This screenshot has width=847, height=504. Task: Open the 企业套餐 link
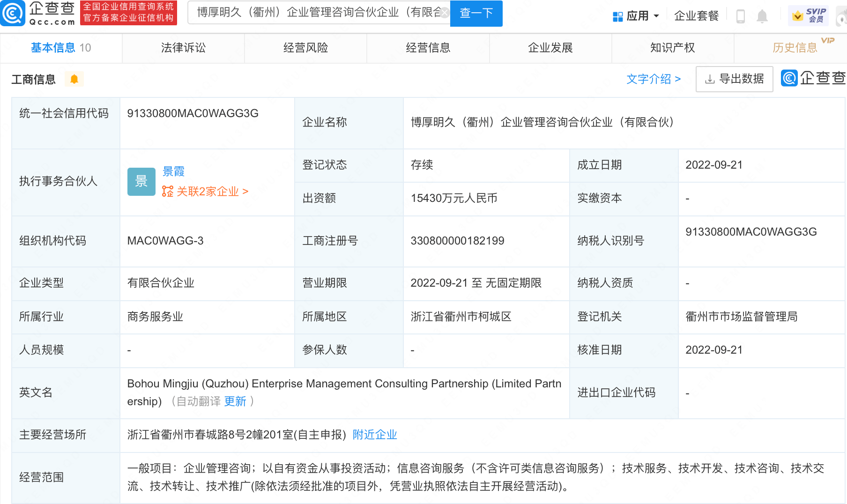click(x=696, y=16)
